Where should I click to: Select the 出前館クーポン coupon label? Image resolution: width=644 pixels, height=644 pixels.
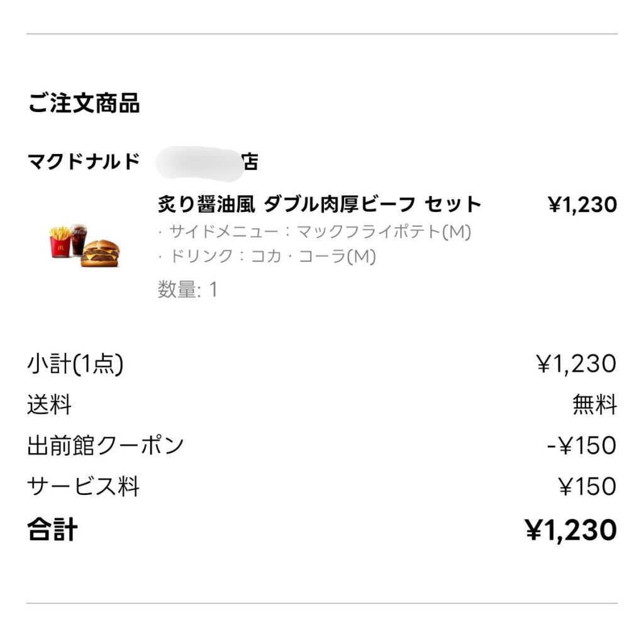pyautogui.click(x=106, y=445)
